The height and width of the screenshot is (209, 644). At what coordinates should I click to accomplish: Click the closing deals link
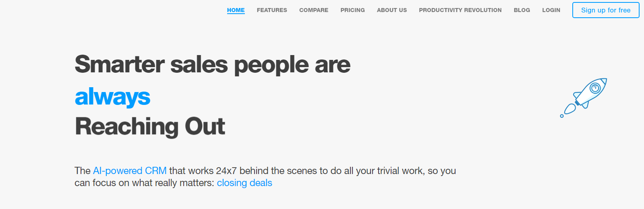tap(244, 183)
